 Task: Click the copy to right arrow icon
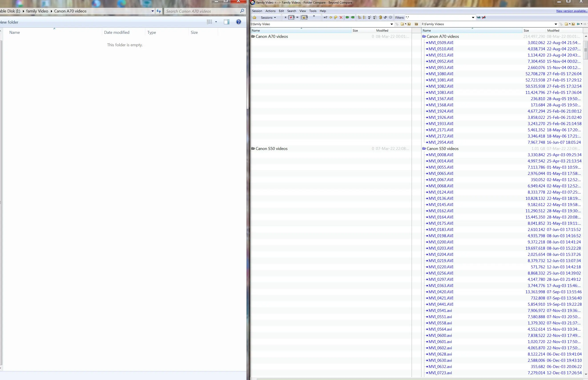click(347, 17)
